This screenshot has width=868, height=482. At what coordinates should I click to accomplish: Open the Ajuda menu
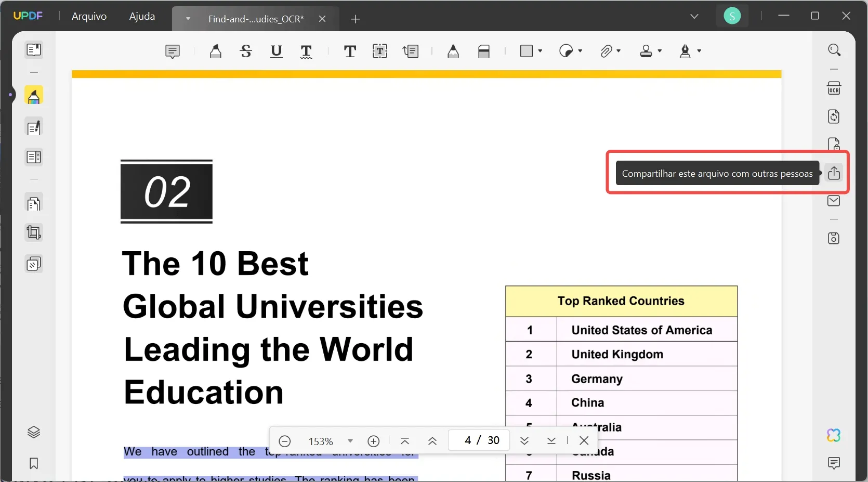(x=141, y=16)
